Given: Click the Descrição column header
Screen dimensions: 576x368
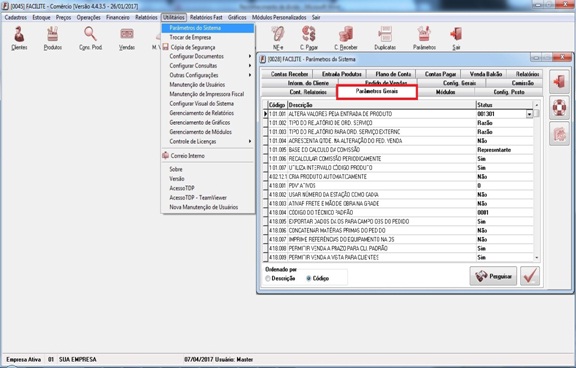Looking at the screenshot, I should tap(381, 105).
